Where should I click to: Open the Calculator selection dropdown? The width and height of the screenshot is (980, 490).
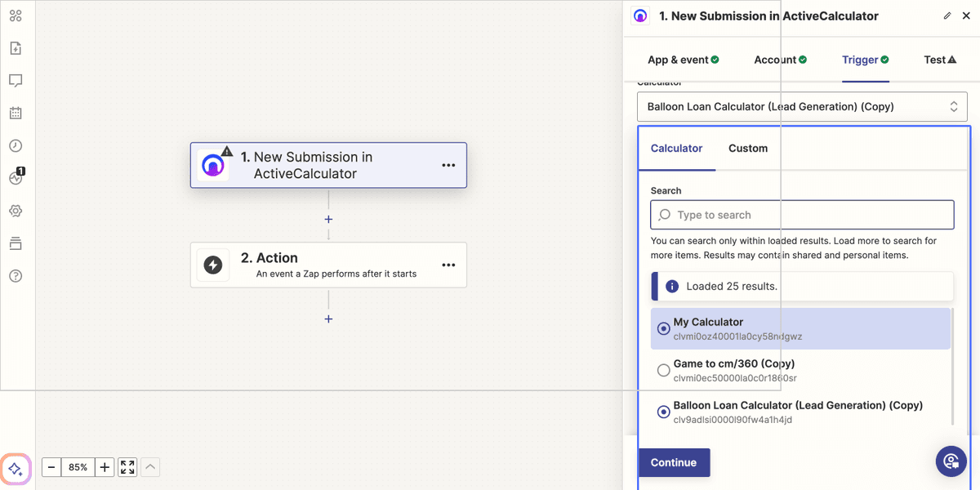[802, 106]
